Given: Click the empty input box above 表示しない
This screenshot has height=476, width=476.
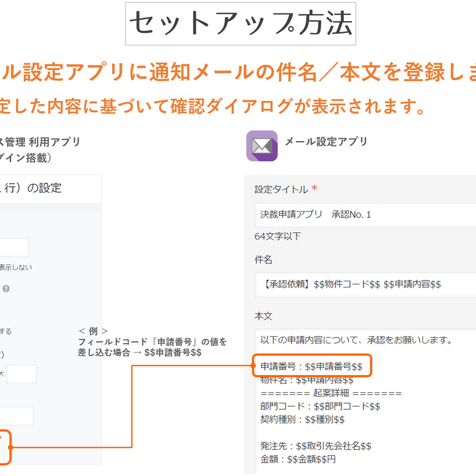Looking at the screenshot, I should click(x=14, y=247).
